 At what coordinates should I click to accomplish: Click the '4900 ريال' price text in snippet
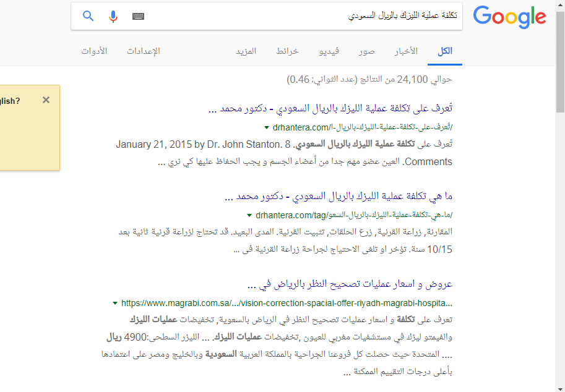click(127, 338)
